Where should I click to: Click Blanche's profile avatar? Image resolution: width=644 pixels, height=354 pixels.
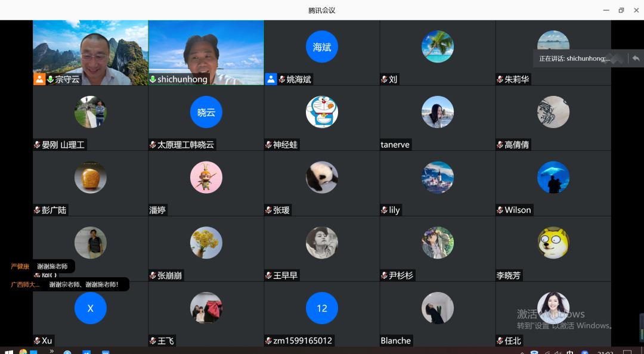[438, 308]
